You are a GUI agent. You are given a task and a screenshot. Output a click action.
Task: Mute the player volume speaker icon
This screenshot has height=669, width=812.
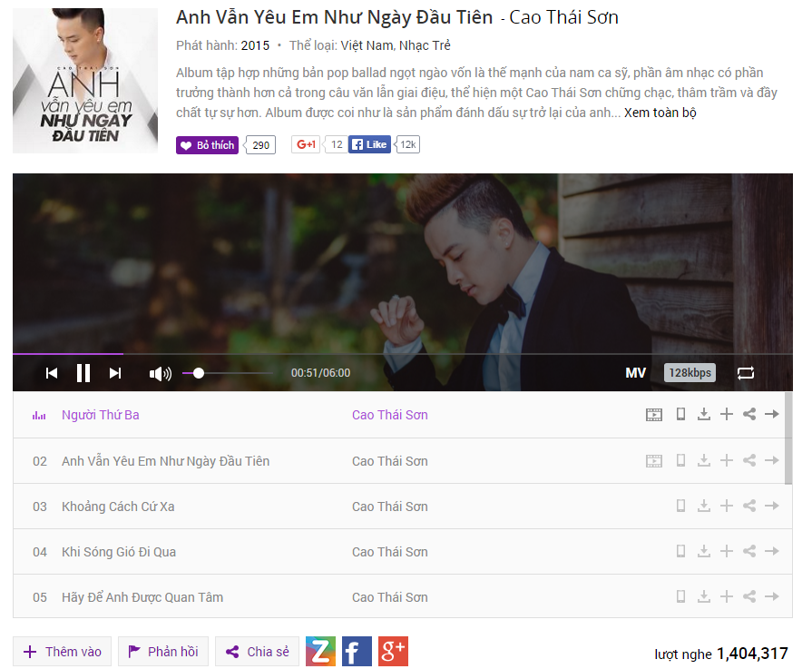pyautogui.click(x=160, y=373)
